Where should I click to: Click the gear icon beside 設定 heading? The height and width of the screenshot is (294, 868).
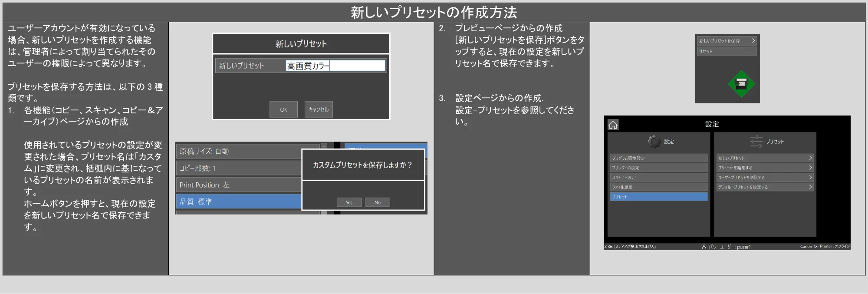(x=654, y=142)
